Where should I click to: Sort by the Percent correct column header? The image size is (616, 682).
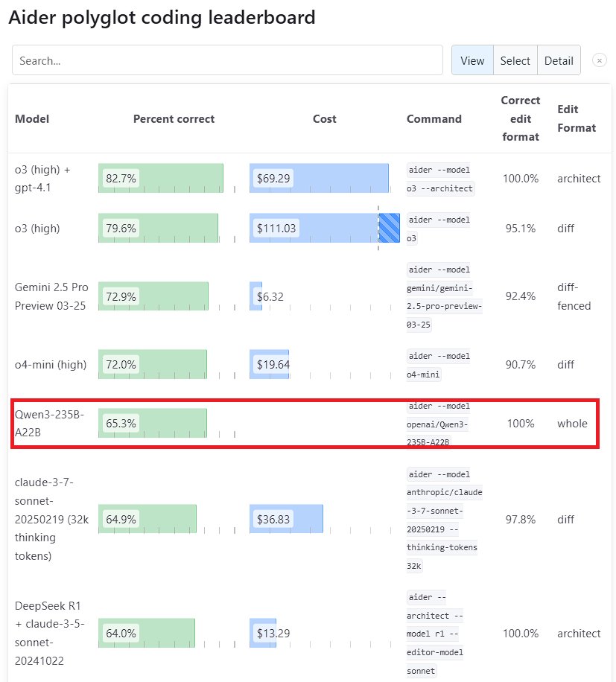(174, 118)
